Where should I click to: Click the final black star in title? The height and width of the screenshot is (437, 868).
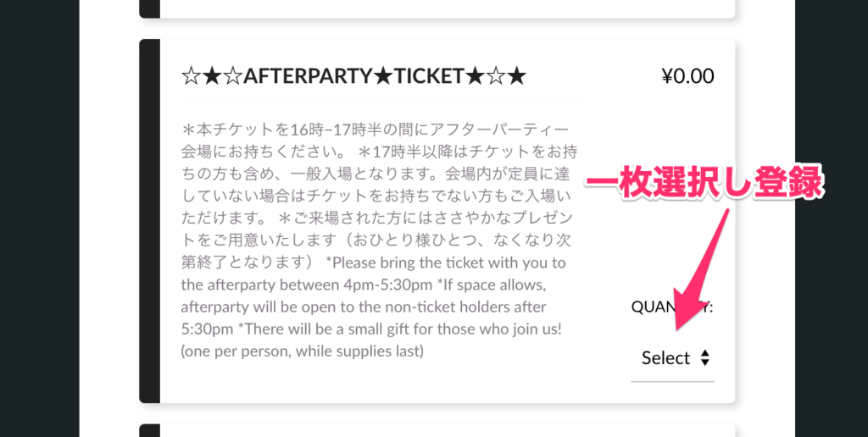tap(516, 77)
